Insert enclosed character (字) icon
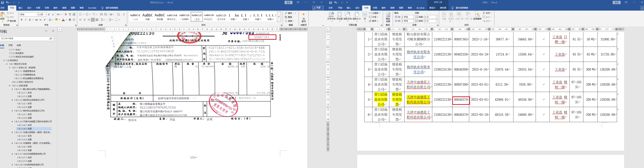 click(x=74, y=20)
